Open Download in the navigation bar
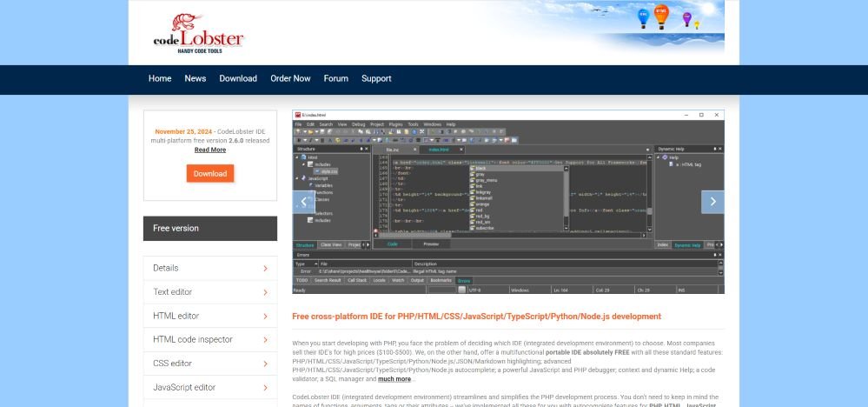 238,78
